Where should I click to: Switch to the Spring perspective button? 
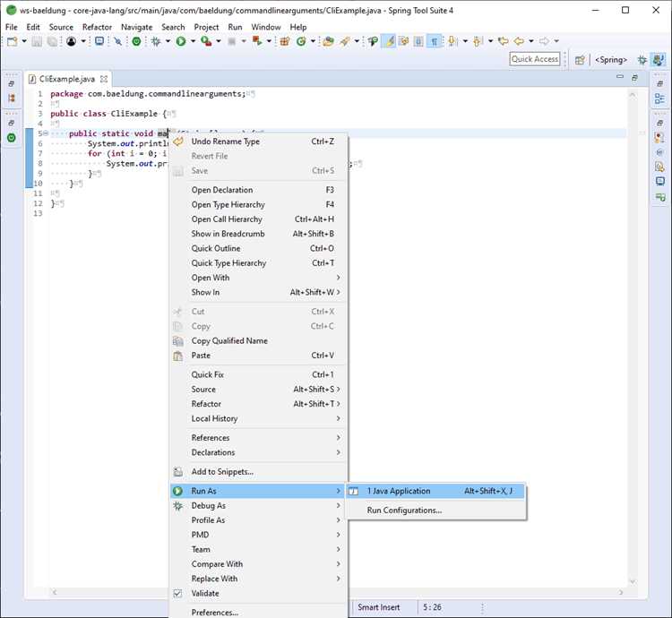pyautogui.click(x=611, y=60)
